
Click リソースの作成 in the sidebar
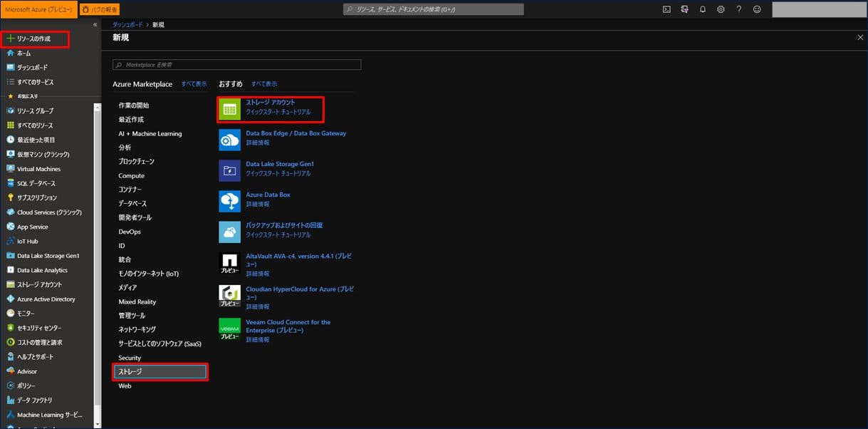point(36,38)
